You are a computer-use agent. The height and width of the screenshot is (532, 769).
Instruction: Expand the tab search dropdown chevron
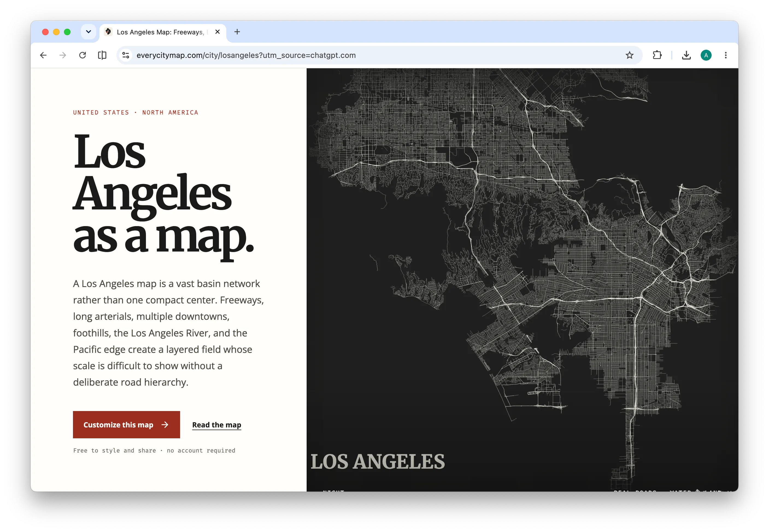click(x=88, y=32)
